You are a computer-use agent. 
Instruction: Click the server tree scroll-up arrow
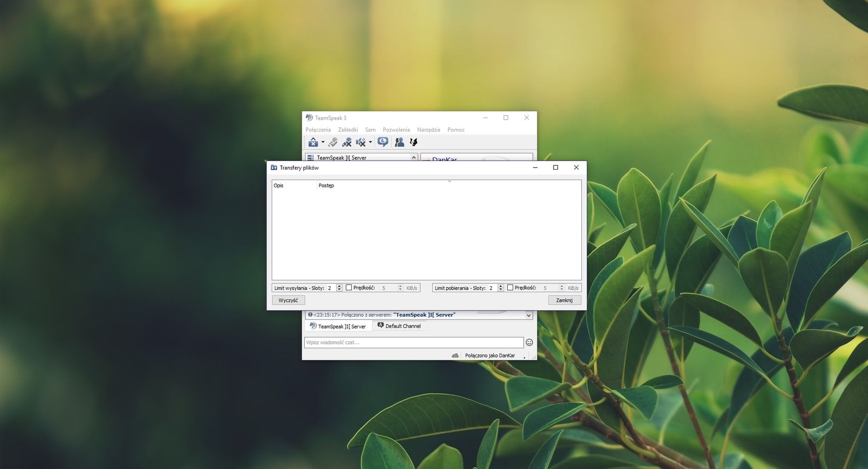click(414, 158)
